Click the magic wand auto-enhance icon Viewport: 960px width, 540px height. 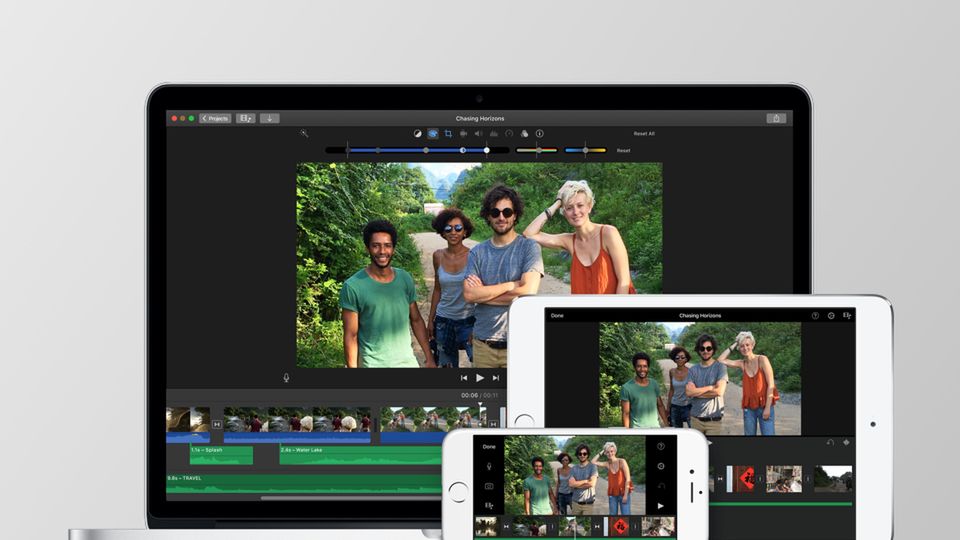coord(304,133)
